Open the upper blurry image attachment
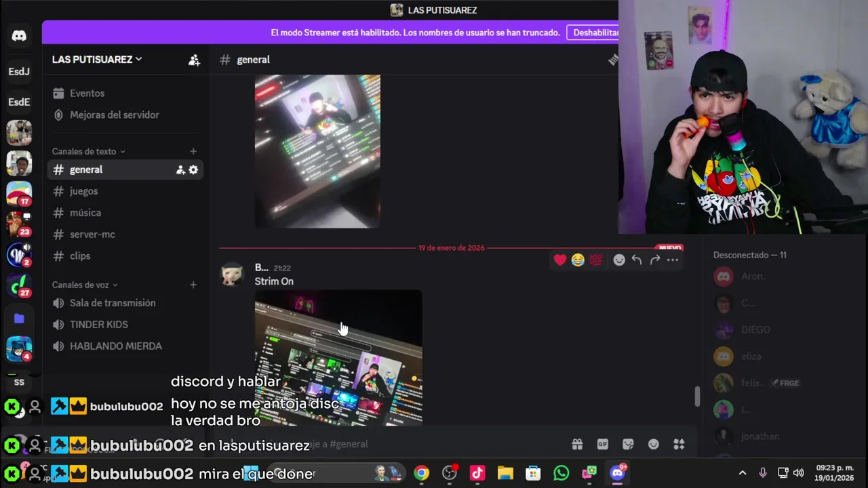This screenshot has width=868, height=488. tap(317, 151)
